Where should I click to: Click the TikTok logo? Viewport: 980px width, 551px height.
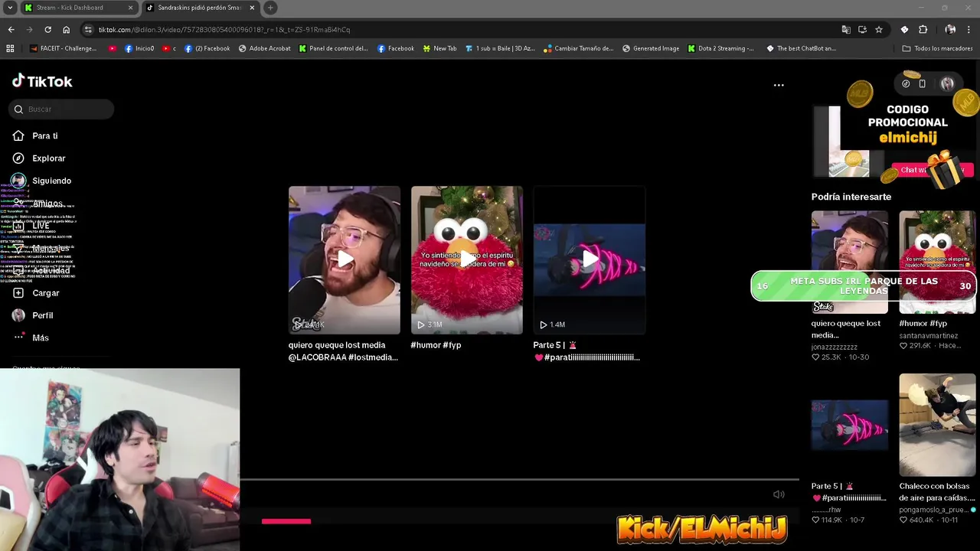(42, 81)
